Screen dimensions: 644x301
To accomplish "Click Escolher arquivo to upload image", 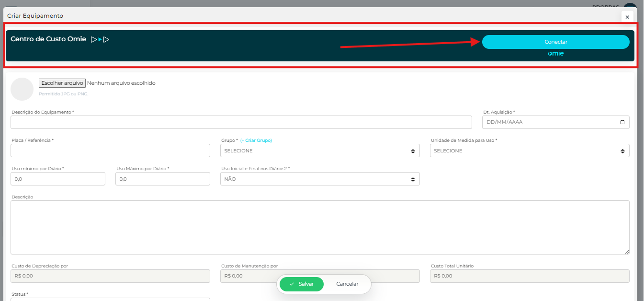I will (62, 83).
